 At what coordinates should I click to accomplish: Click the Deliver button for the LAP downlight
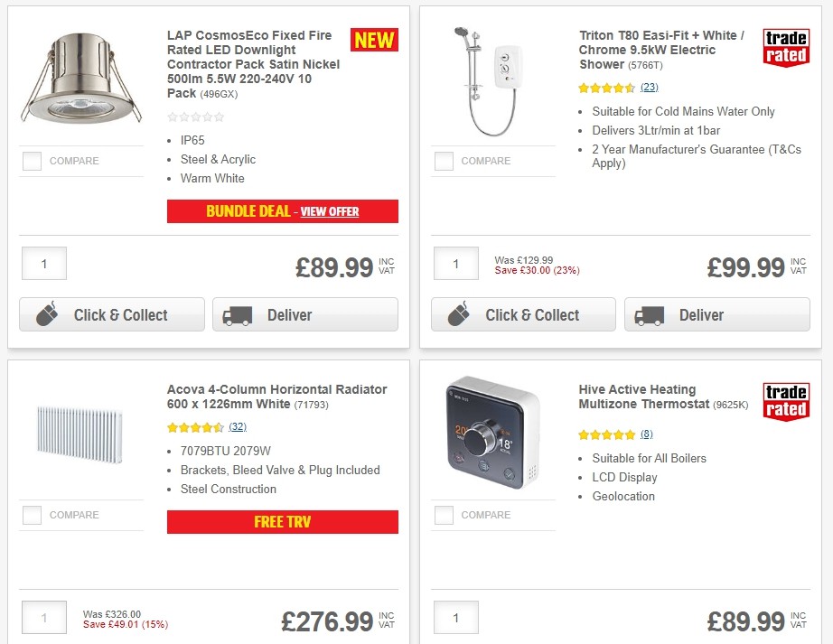(x=304, y=314)
